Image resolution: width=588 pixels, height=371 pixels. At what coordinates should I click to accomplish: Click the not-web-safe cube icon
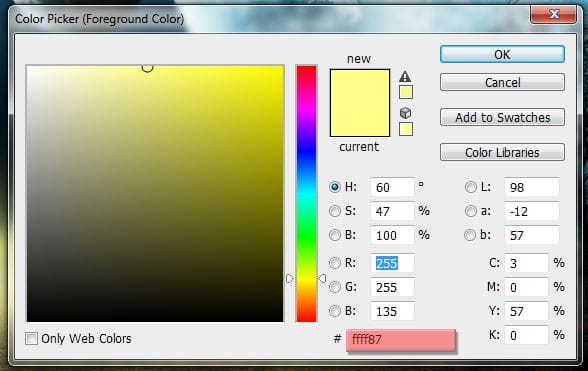(x=405, y=113)
